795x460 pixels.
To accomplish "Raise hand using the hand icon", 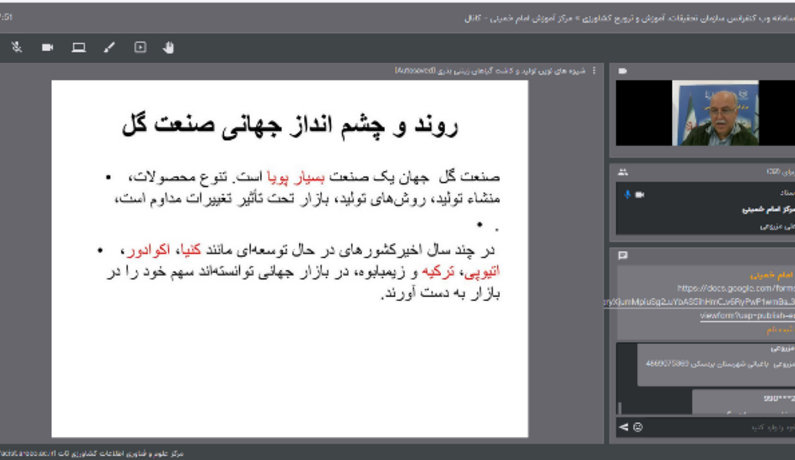I will [x=168, y=47].
